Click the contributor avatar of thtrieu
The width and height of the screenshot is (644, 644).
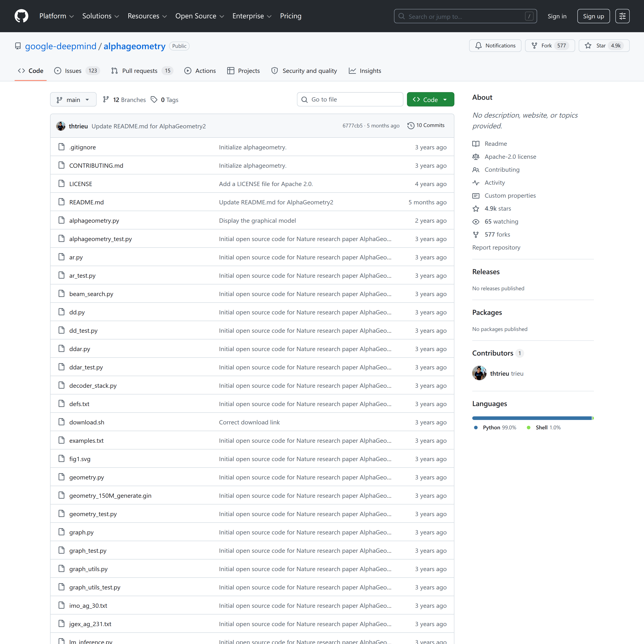coord(479,373)
